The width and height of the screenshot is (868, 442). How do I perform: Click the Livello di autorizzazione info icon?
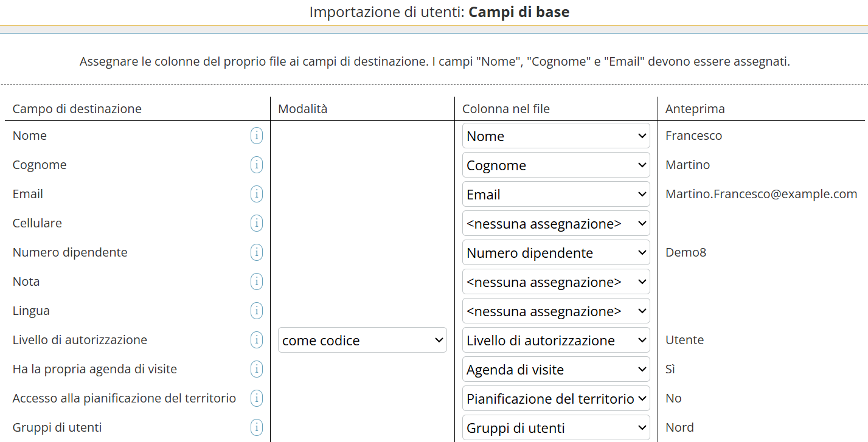point(257,340)
